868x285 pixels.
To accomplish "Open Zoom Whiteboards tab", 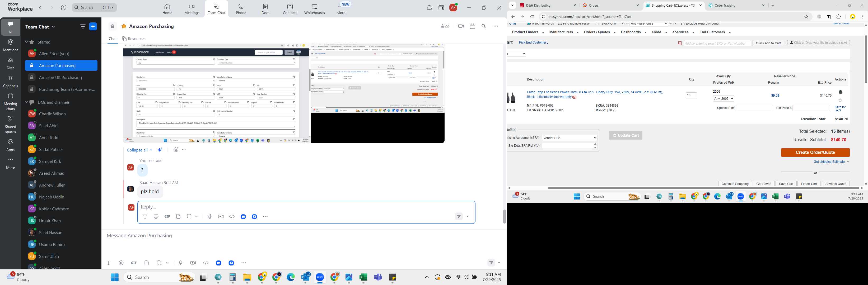I will tap(314, 9).
